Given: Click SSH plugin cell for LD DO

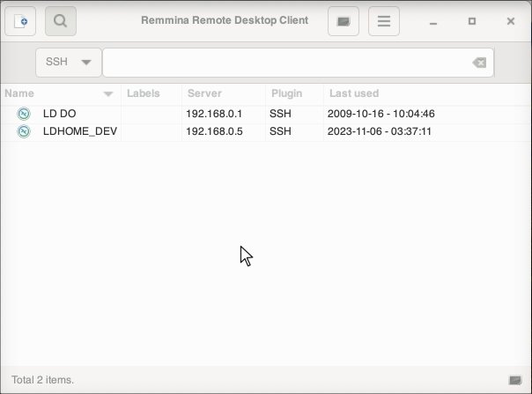Looking at the screenshot, I should click(x=280, y=114).
